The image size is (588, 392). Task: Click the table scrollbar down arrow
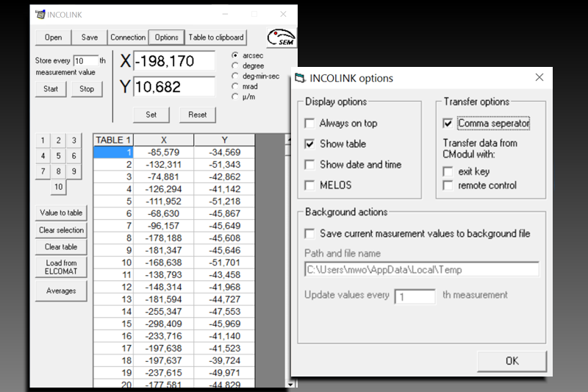tap(290, 385)
